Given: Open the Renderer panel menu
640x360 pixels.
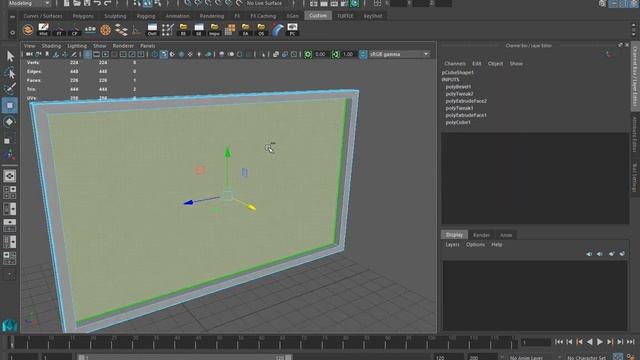Looking at the screenshot, I should pos(123,46).
